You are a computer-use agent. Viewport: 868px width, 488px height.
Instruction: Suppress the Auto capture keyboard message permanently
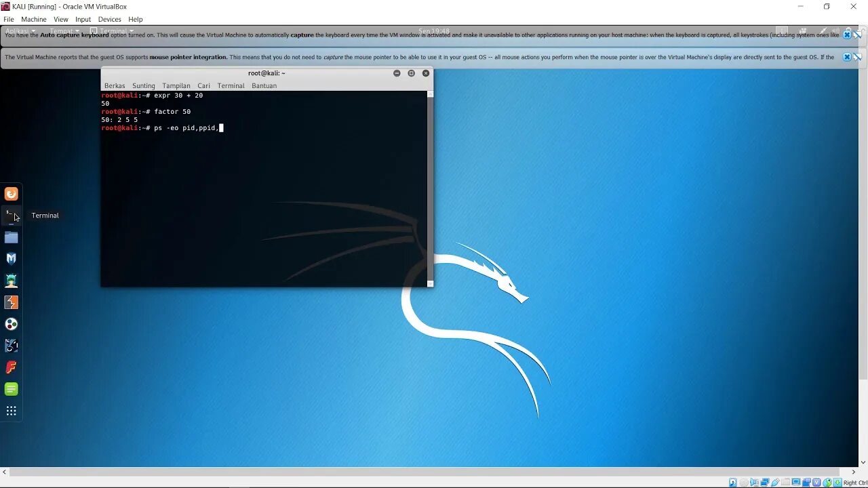[x=858, y=35]
